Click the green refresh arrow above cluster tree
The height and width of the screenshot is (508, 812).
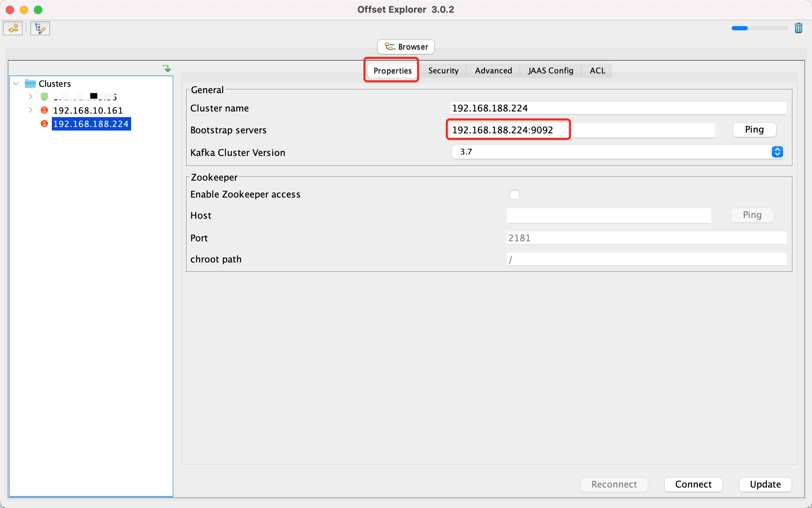(167, 68)
